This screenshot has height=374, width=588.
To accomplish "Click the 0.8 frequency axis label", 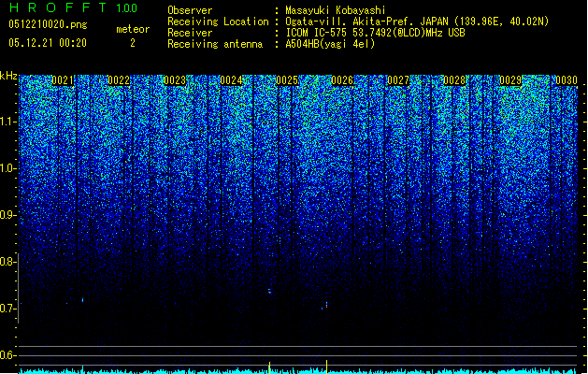I will click(x=8, y=262).
